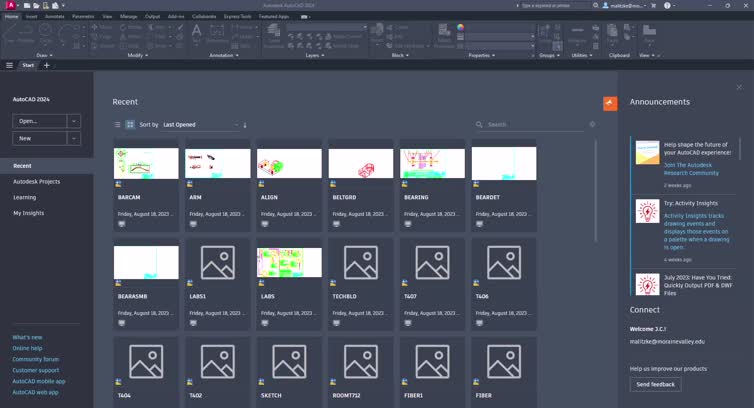Image resolution: width=754 pixels, height=408 pixels.
Task: Open the Autodesk App Store cart icon
Action: (x=653, y=6)
